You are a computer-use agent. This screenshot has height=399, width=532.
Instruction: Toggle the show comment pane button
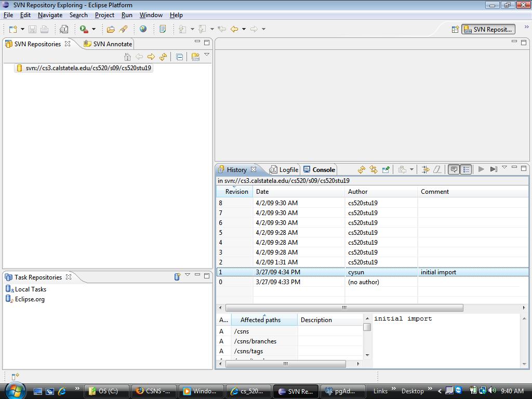[x=454, y=169]
